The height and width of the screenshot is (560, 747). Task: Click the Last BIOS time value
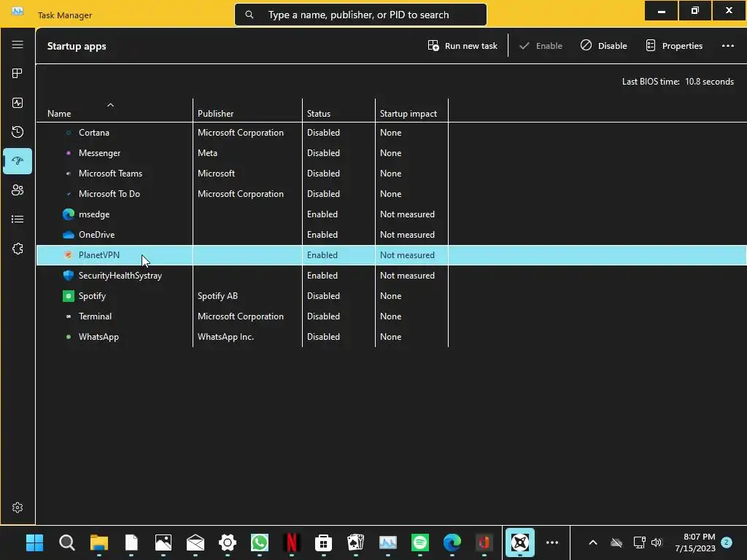click(x=709, y=82)
